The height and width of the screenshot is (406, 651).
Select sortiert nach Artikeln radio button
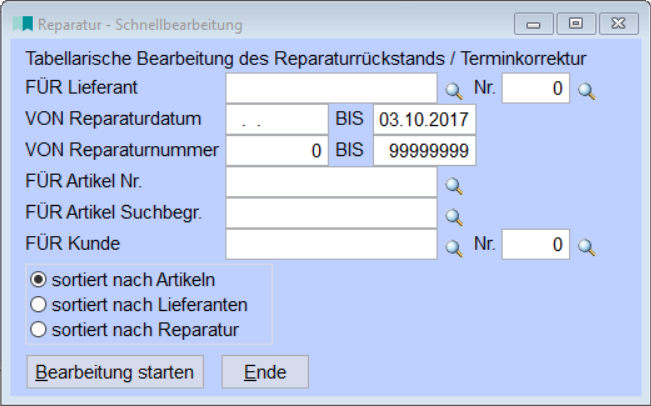(x=38, y=280)
